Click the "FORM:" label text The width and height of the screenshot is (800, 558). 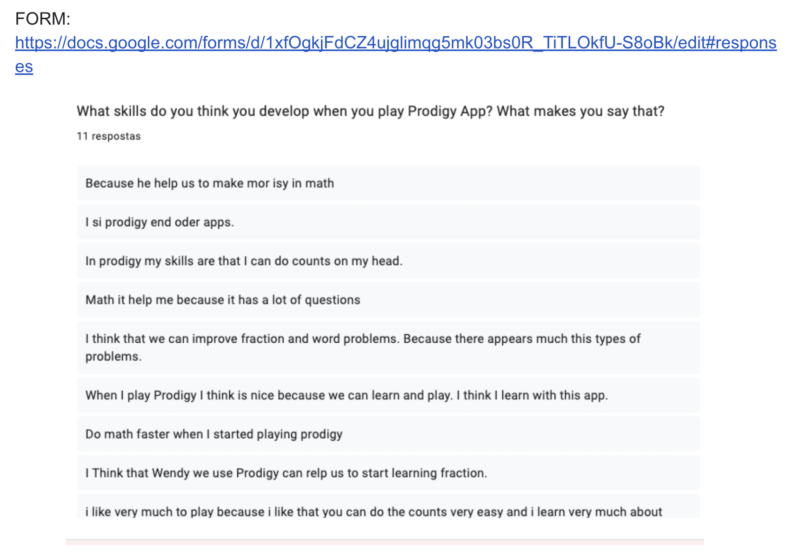click(43, 20)
